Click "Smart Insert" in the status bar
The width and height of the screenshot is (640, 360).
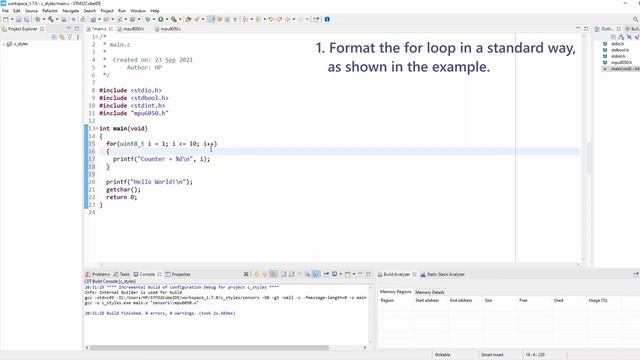pyautogui.click(x=492, y=355)
